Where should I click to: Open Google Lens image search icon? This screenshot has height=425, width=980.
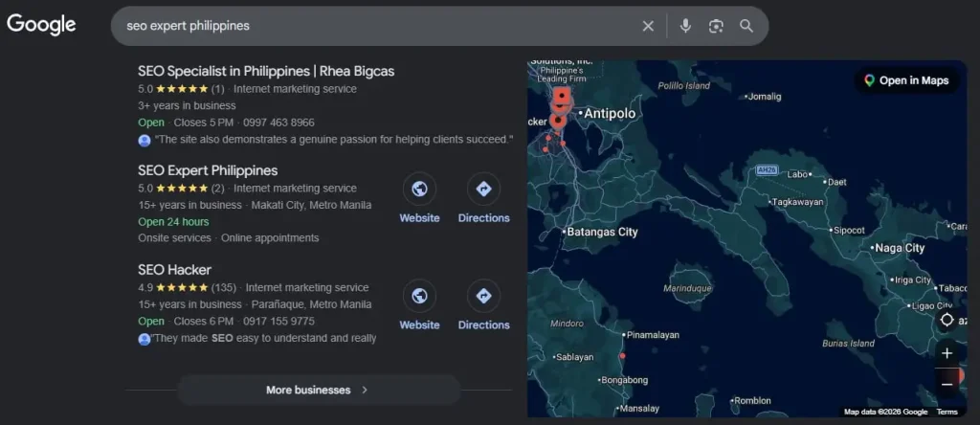716,26
